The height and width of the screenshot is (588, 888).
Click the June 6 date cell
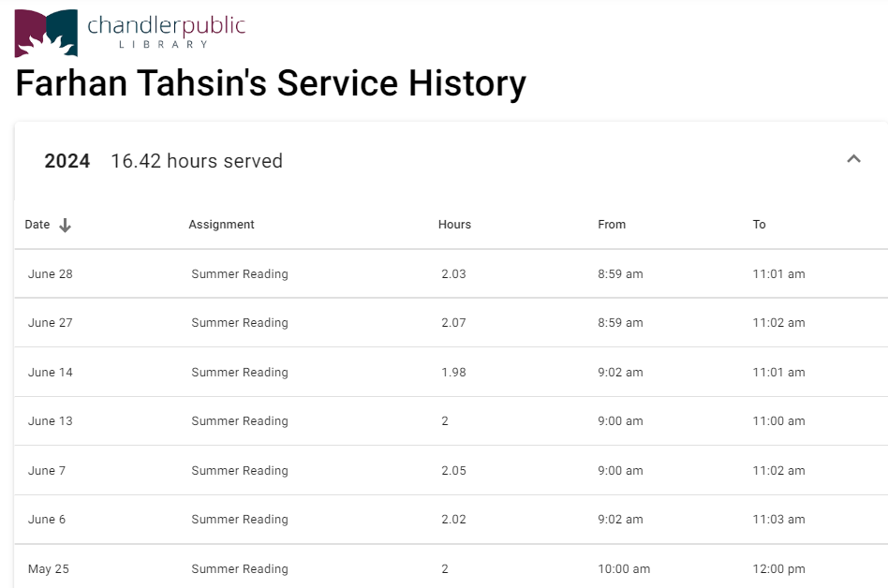click(47, 520)
